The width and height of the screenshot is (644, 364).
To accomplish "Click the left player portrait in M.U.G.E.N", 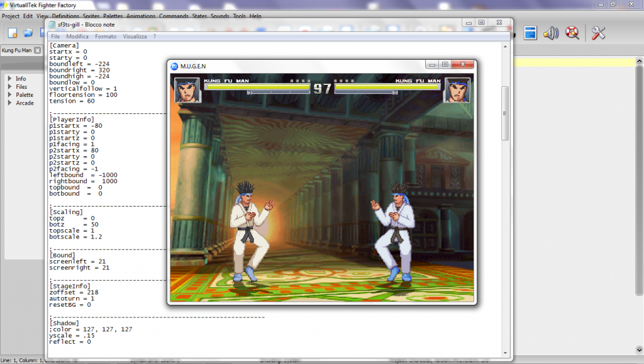I will point(187,90).
